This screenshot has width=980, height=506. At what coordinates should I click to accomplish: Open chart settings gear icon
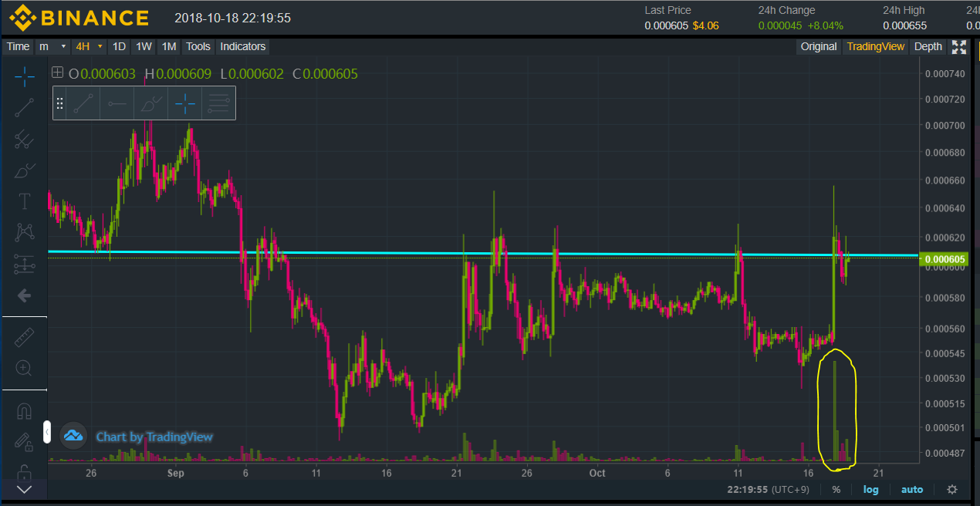pyautogui.click(x=952, y=490)
